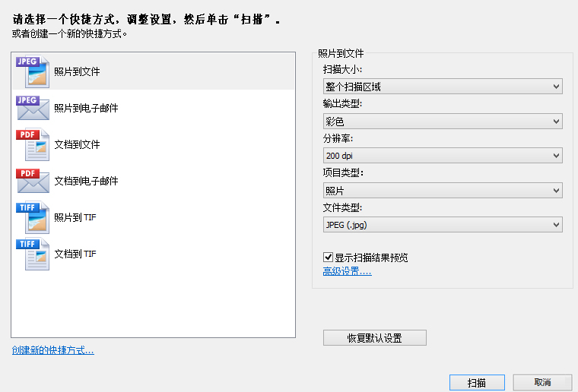
Task: Open the 扫描大小 dropdown
Action: click(443, 87)
